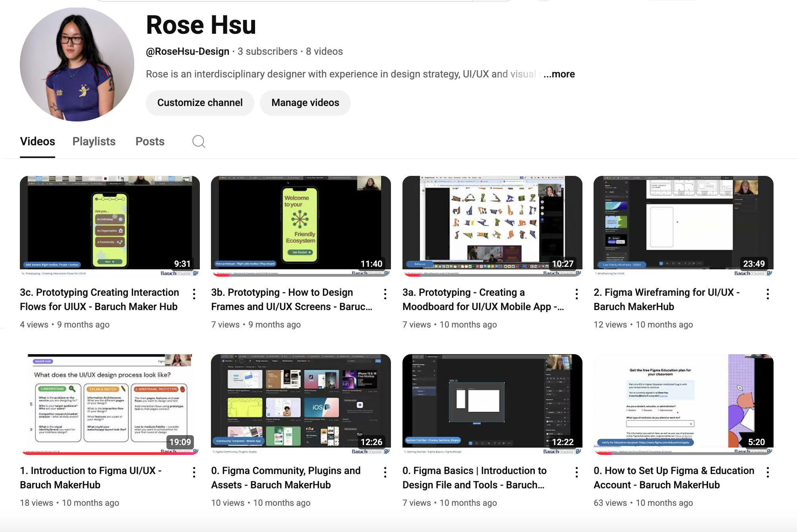Open the 3a Moodboard video thumbnail
This screenshot has width=797, height=532.
click(x=492, y=223)
